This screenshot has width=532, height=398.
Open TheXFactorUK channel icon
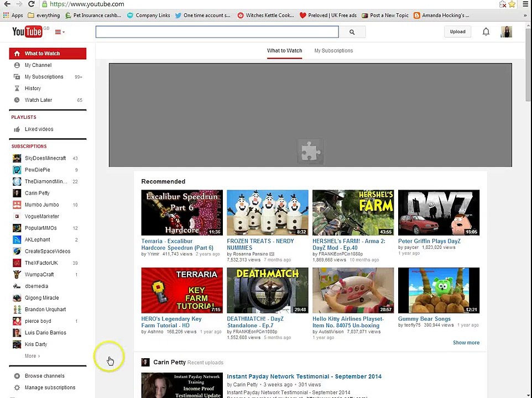pos(17,263)
